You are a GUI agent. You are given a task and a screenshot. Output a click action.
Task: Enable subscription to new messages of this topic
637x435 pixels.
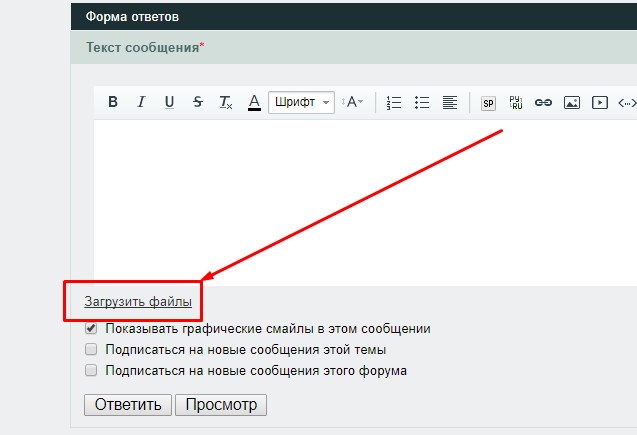(91, 349)
